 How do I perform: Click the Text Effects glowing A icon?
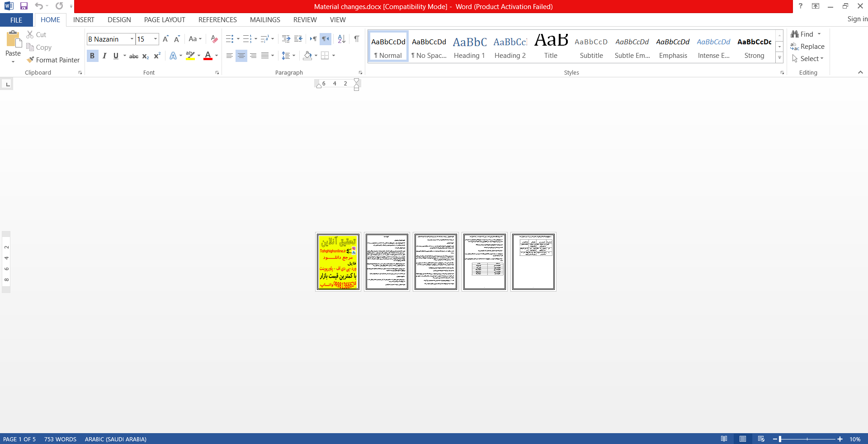[x=173, y=56]
